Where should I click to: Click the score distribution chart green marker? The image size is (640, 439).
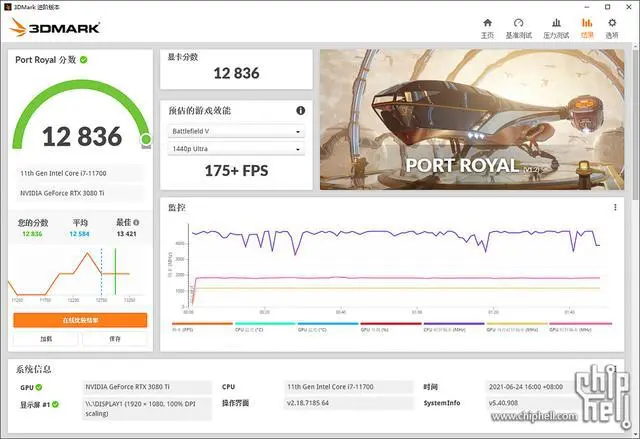pyautogui.click(x=116, y=272)
